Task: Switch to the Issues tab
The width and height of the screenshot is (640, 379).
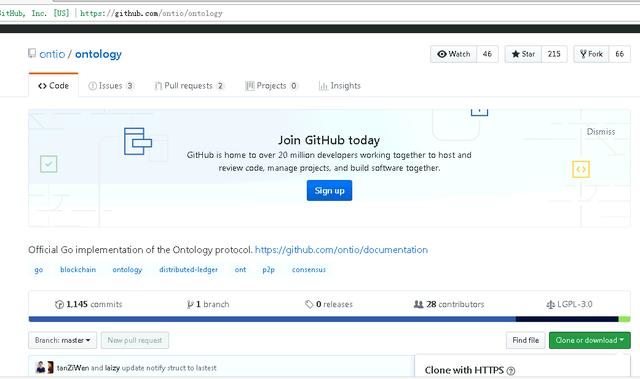Action: click(111, 86)
